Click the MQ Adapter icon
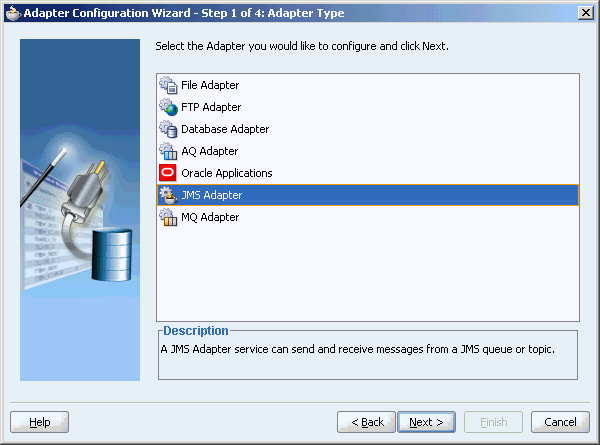 click(168, 217)
